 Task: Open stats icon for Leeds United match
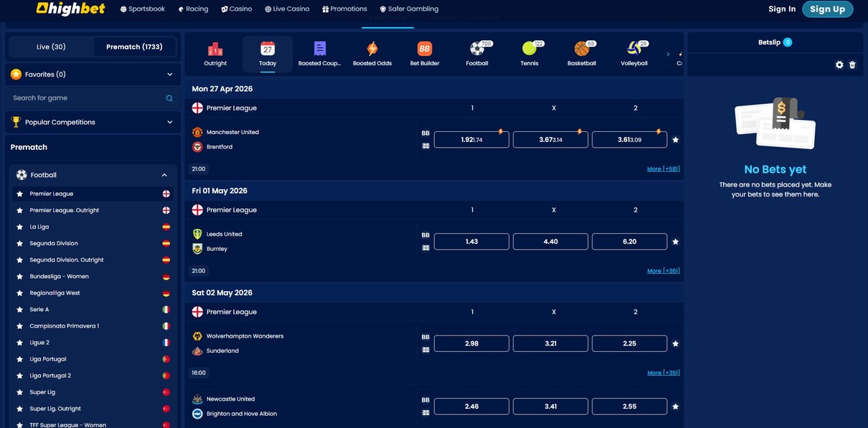[x=425, y=248]
